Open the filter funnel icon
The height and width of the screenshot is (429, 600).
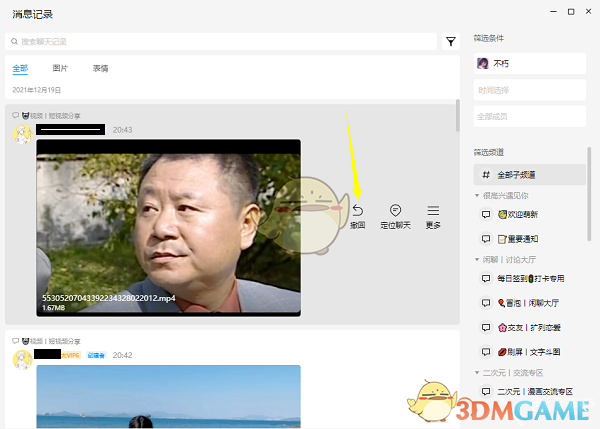[451, 41]
